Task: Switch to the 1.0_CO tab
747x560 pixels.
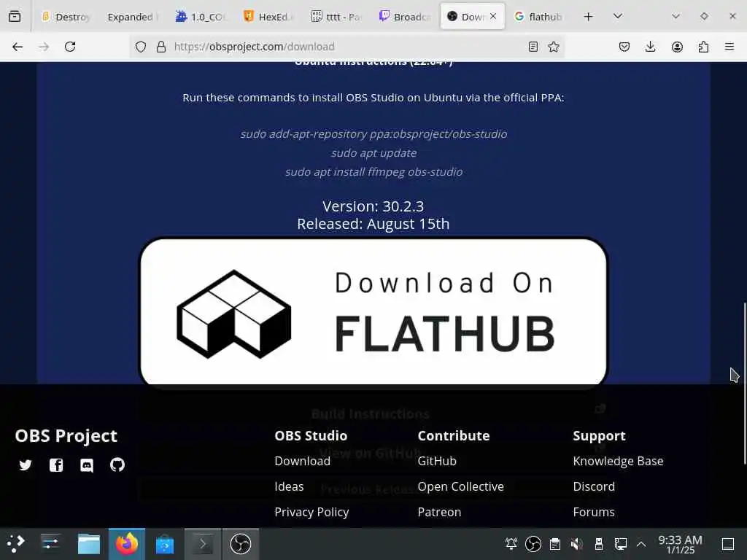Action: tap(201, 17)
